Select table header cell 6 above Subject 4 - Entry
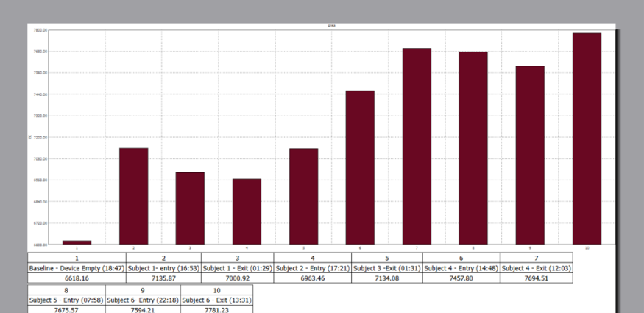Screen dimensions: 644x313 (461, 258)
